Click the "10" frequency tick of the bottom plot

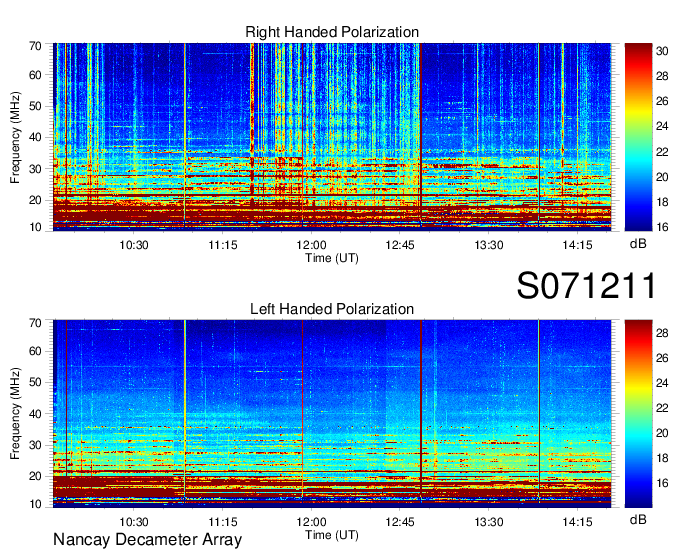pyautogui.click(x=35, y=504)
